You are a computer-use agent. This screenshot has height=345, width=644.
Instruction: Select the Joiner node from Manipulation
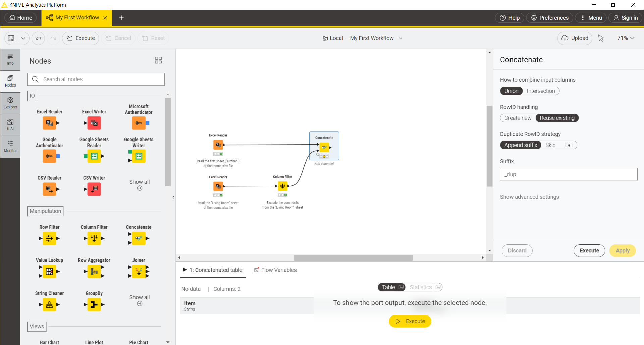click(x=139, y=272)
